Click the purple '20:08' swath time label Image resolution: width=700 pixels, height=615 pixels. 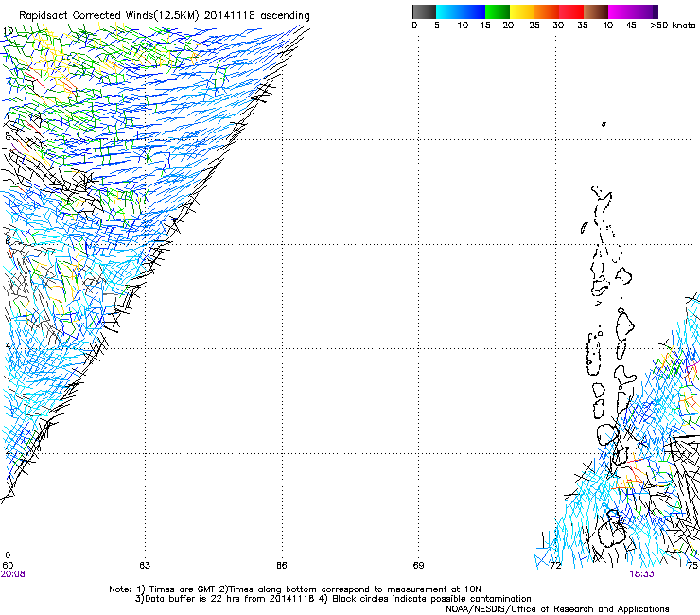pos(12,574)
